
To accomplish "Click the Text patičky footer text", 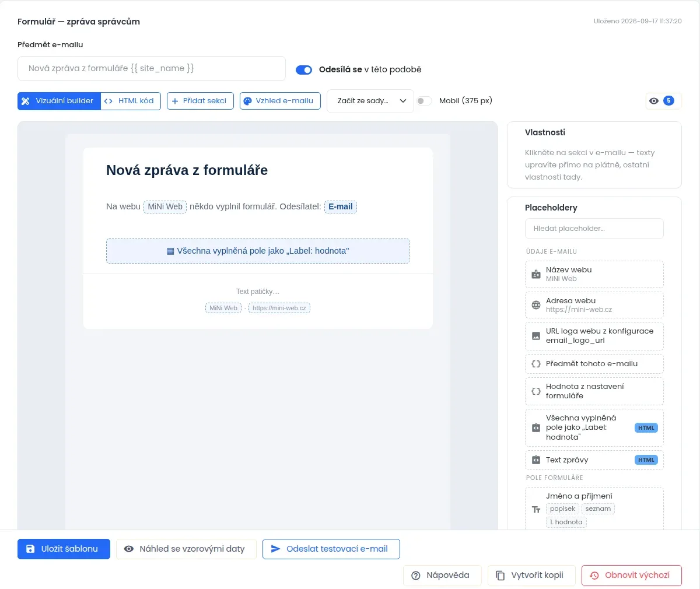I will coord(257,292).
